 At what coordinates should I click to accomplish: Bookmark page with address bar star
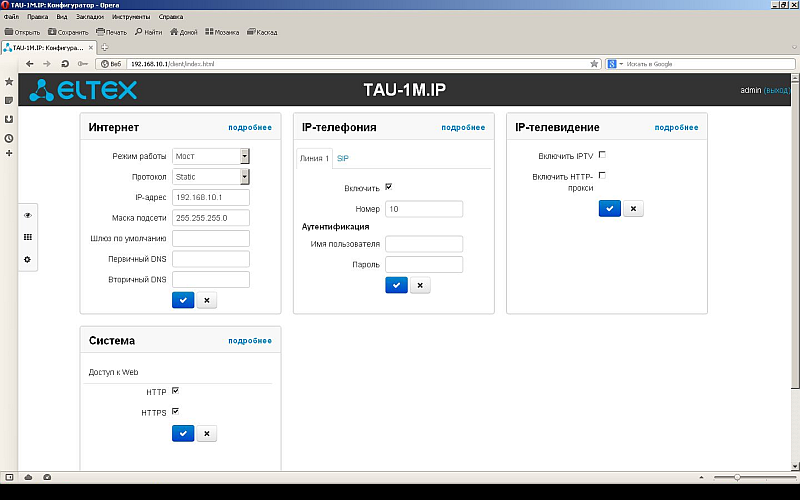click(594, 64)
